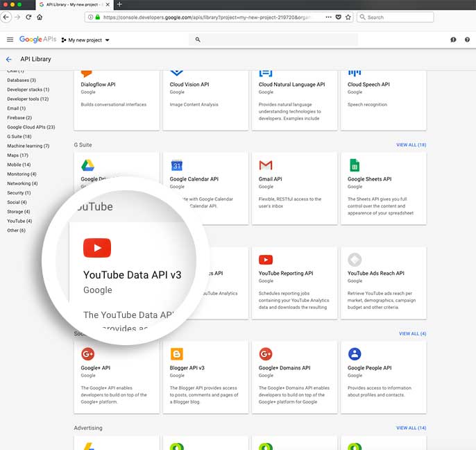Filter by Maps (17) category
Viewport: 476px width, 450px height.
pos(17,156)
